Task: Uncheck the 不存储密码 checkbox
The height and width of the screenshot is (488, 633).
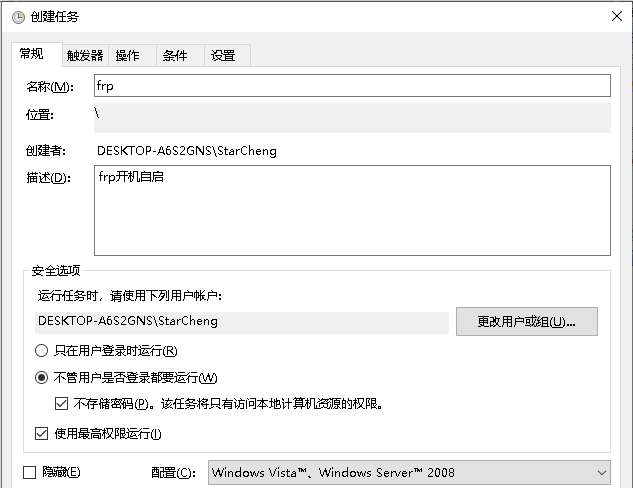Action: pos(61,404)
